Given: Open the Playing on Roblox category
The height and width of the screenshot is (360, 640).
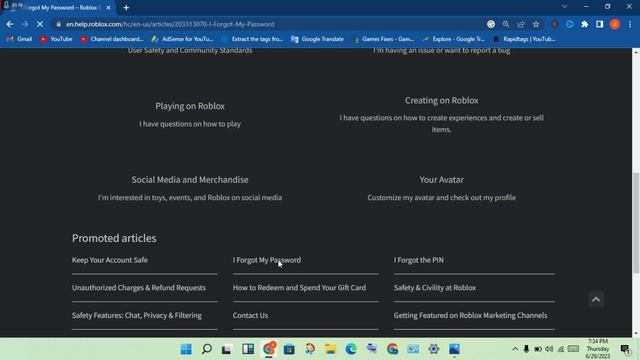Looking at the screenshot, I should pos(190,106).
